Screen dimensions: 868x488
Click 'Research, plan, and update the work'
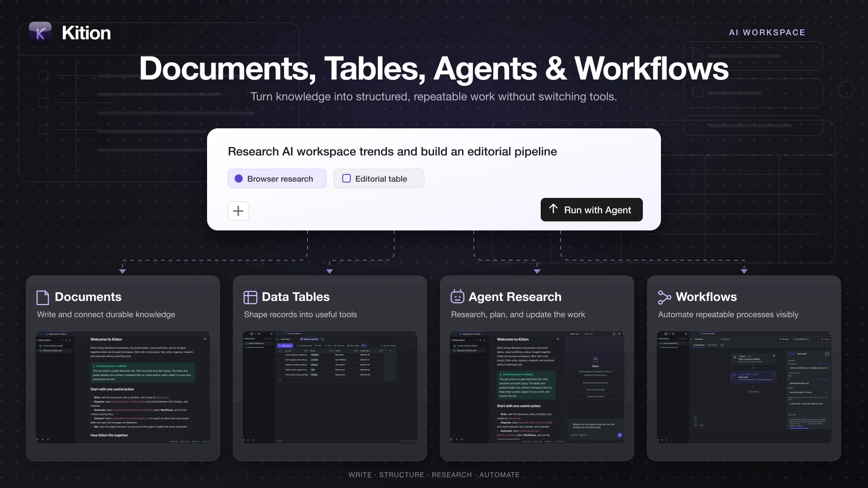pyautogui.click(x=518, y=314)
